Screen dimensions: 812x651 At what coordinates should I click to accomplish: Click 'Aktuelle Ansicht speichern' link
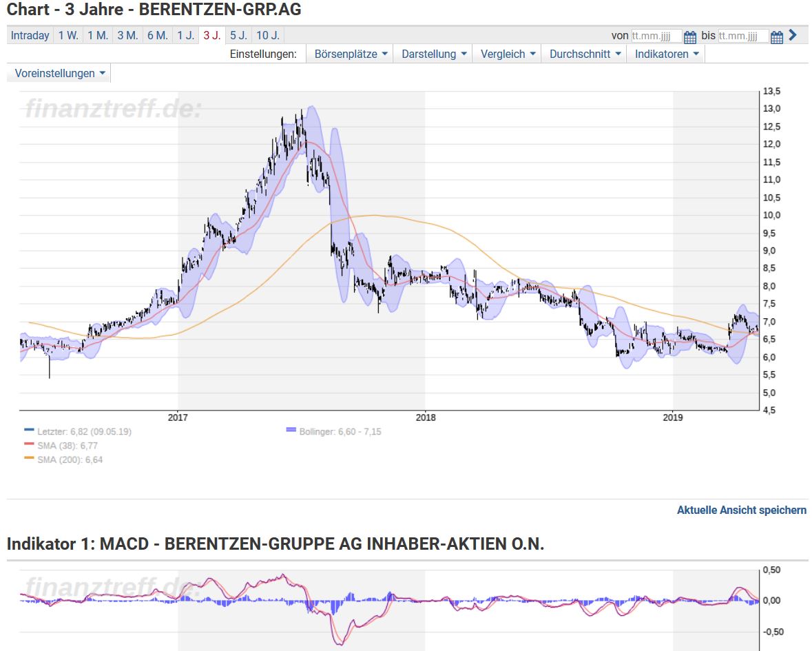(742, 510)
